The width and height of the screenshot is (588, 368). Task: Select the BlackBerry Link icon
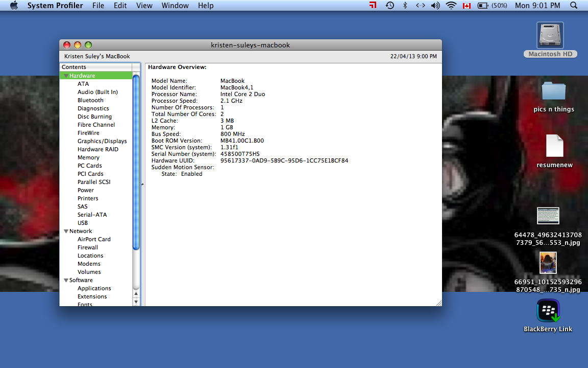tap(548, 311)
